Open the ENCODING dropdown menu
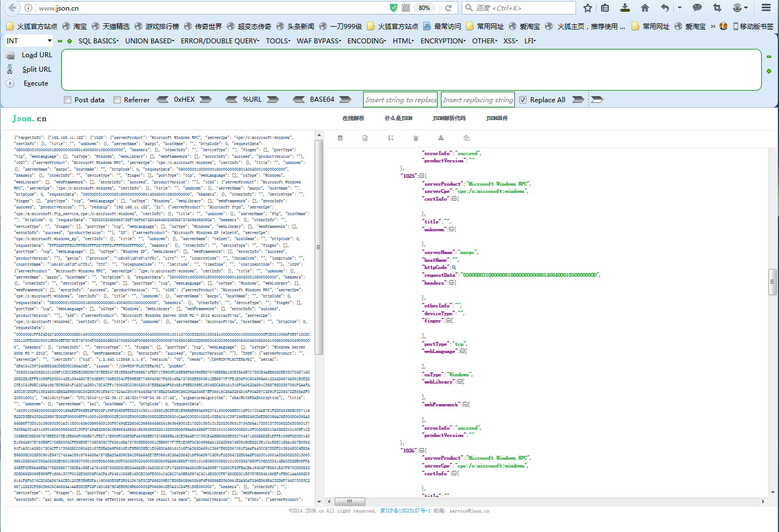This screenshot has height=532, width=779. [x=366, y=41]
